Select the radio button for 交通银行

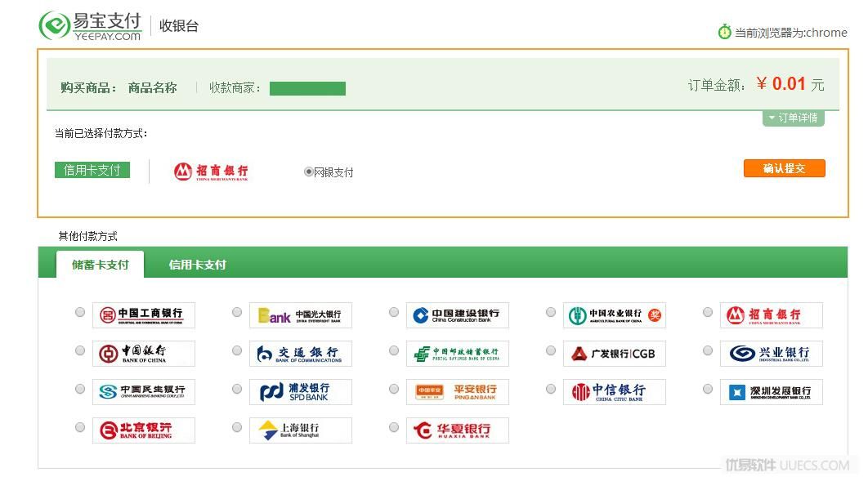click(x=237, y=350)
